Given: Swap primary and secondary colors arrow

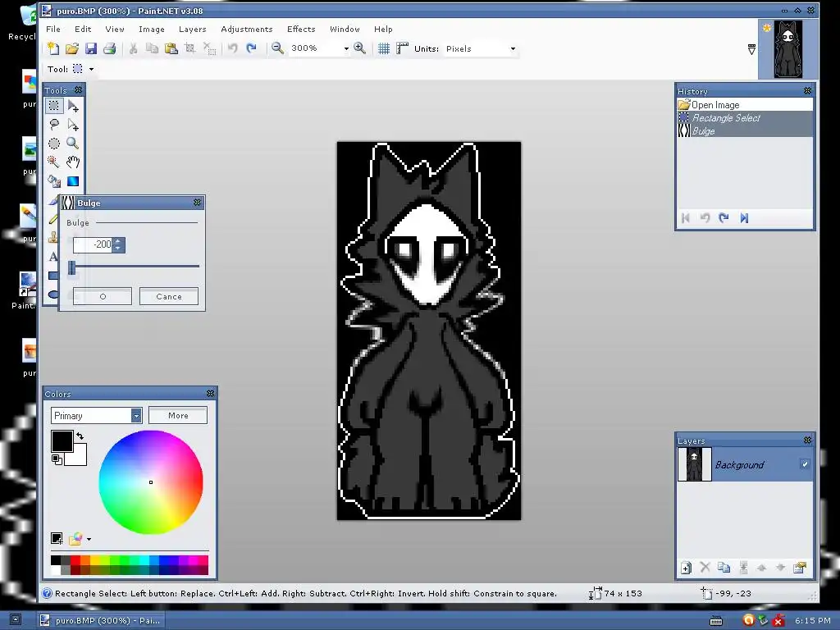Looking at the screenshot, I should click(x=80, y=436).
